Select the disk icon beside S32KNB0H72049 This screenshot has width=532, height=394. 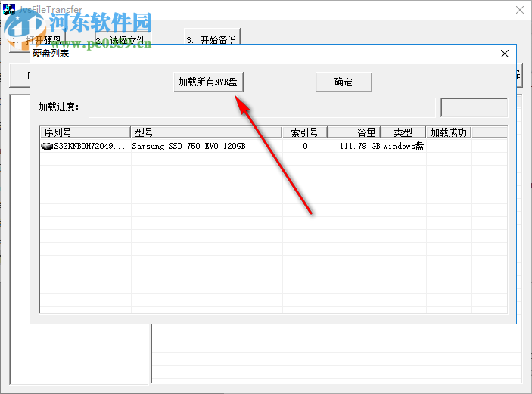46,146
